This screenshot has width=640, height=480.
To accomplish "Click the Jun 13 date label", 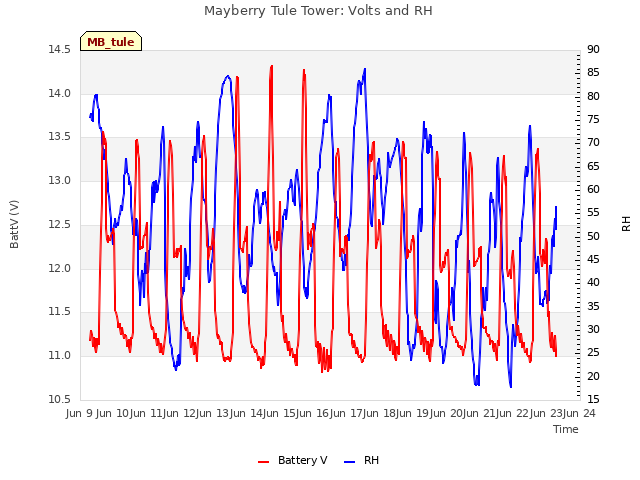I will point(213,413).
